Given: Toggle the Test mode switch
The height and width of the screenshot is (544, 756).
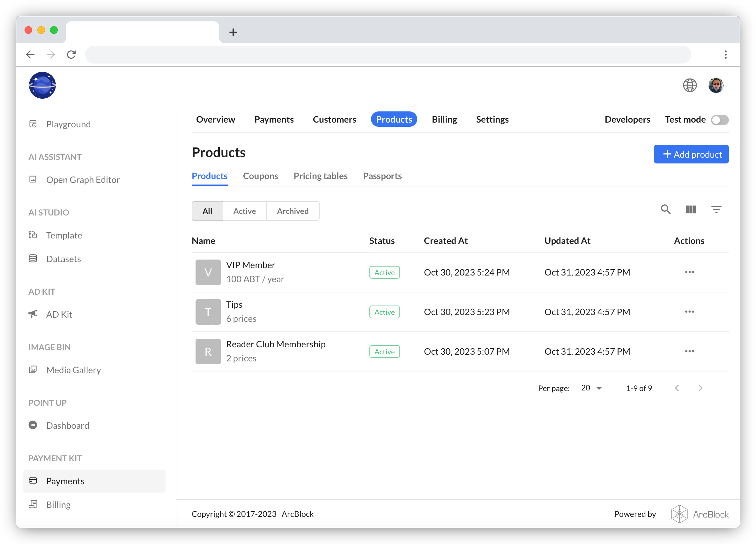Looking at the screenshot, I should pyautogui.click(x=719, y=120).
